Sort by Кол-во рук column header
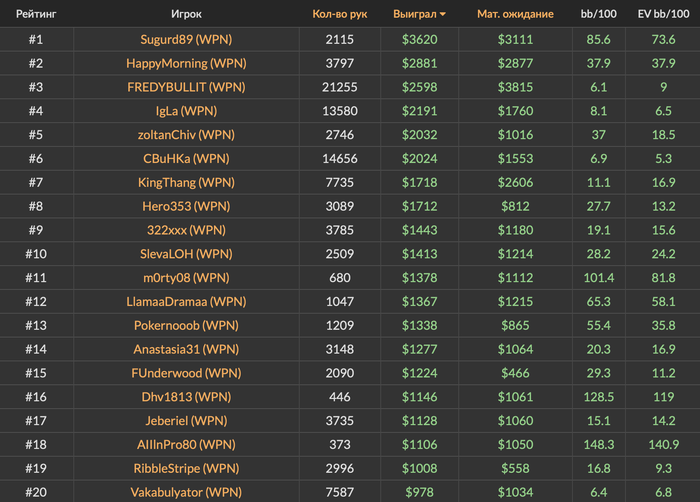Viewport: 700px width, 502px height. coord(340,14)
